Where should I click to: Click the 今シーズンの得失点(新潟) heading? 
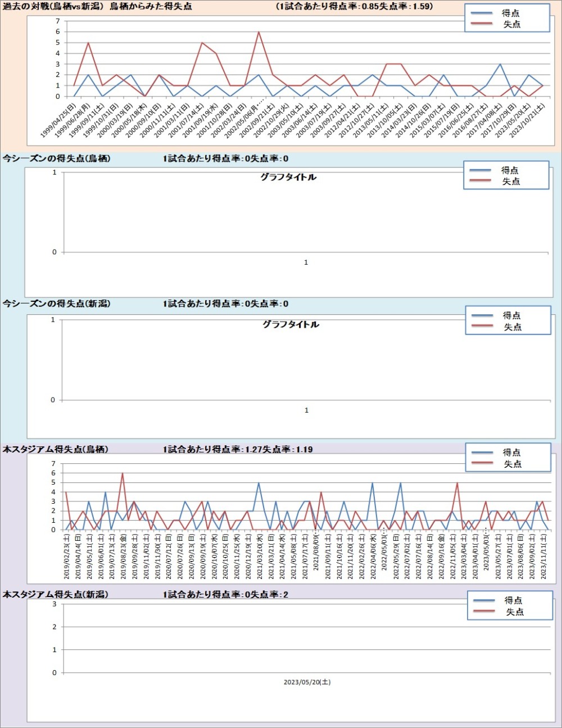(56, 304)
